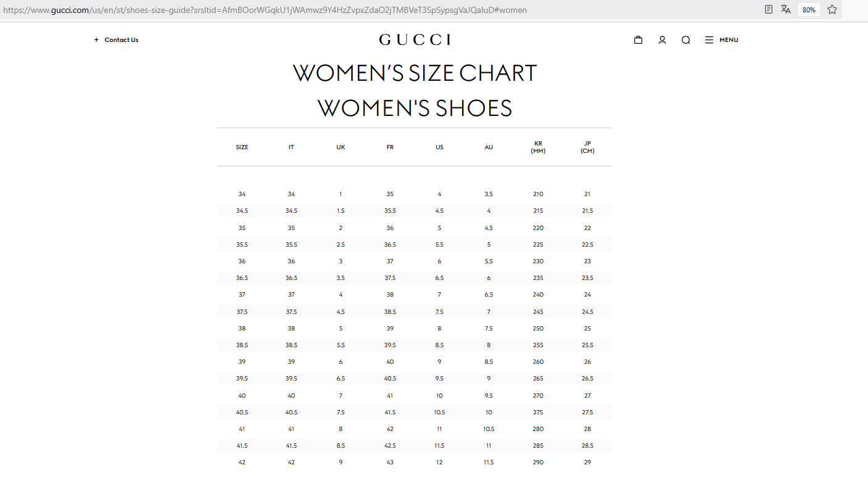Click the JP value 27.5
The width and height of the screenshot is (868, 489).
coord(587,413)
